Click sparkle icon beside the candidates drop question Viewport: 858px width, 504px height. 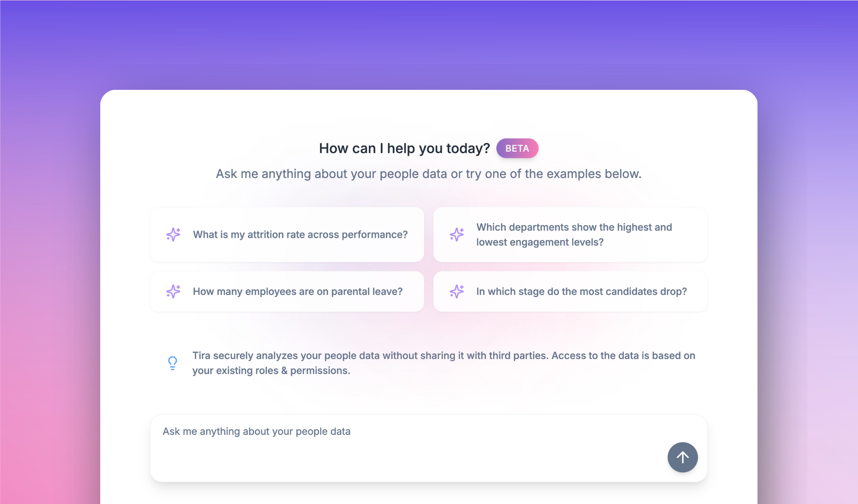click(x=457, y=291)
